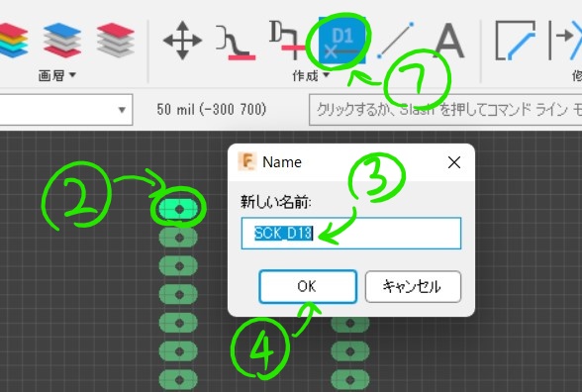Select the highlighted top pad
Screen dimensions: 582x392
178,209
